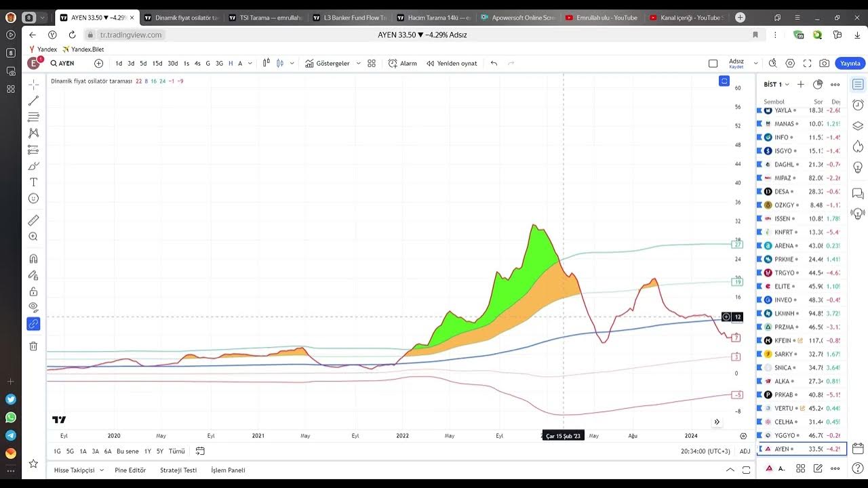This screenshot has height=488, width=868.
Task: Add a symbol to the watchlist
Action: click(801, 85)
